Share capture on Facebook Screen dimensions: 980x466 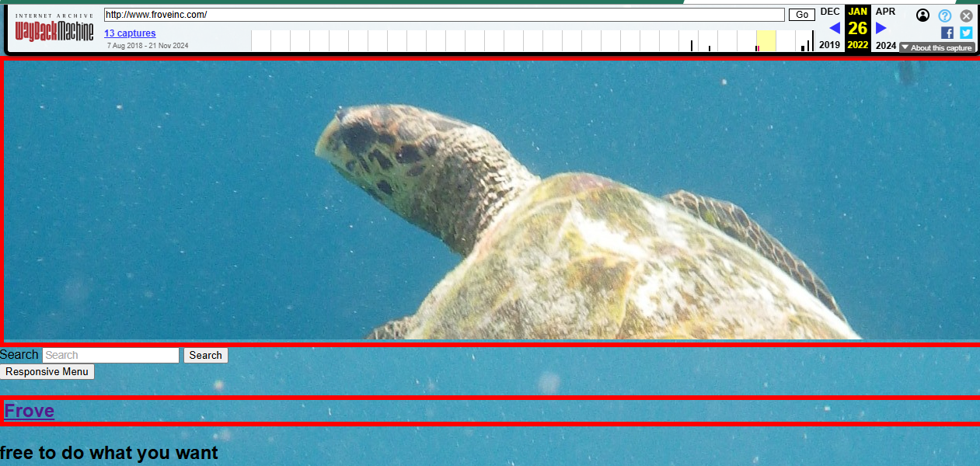click(947, 33)
